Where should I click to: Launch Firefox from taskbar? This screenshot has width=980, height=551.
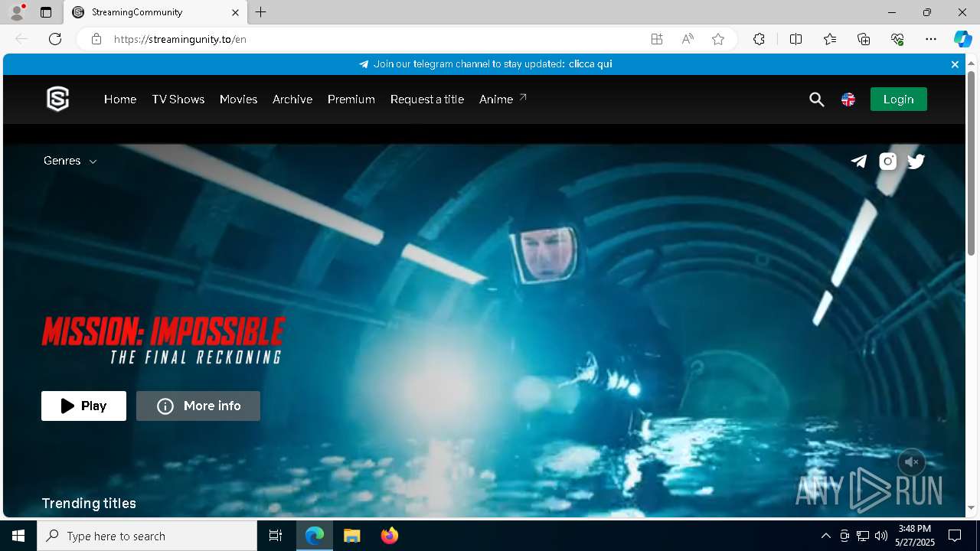(x=390, y=536)
